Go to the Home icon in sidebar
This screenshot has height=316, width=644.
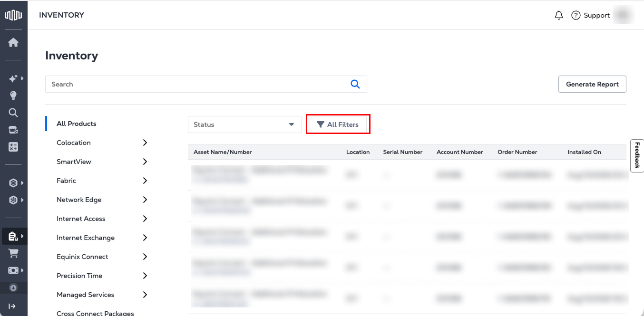pyautogui.click(x=13, y=42)
